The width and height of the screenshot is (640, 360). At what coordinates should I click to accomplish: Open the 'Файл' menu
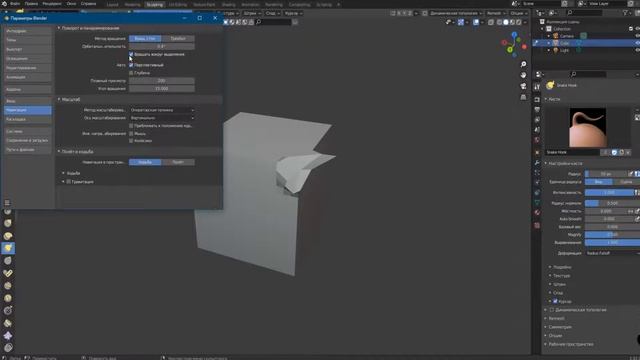(x=15, y=4)
